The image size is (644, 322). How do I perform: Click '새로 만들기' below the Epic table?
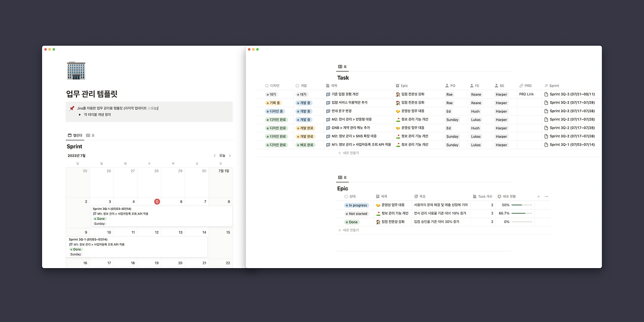click(349, 230)
